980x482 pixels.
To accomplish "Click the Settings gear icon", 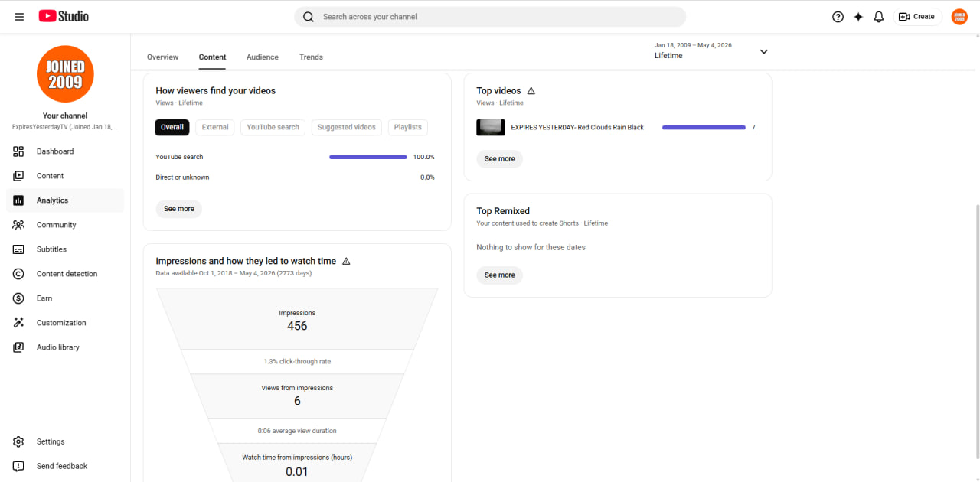I will pyautogui.click(x=19, y=441).
